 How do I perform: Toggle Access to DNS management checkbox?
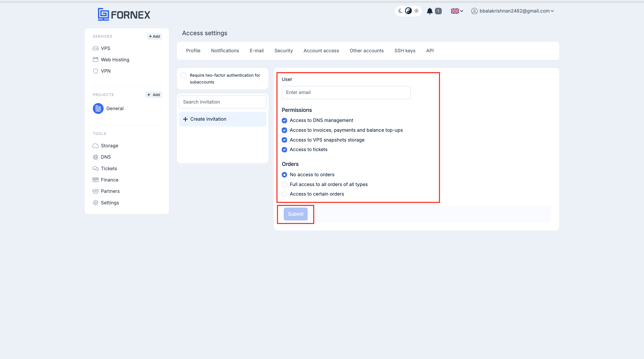point(285,120)
